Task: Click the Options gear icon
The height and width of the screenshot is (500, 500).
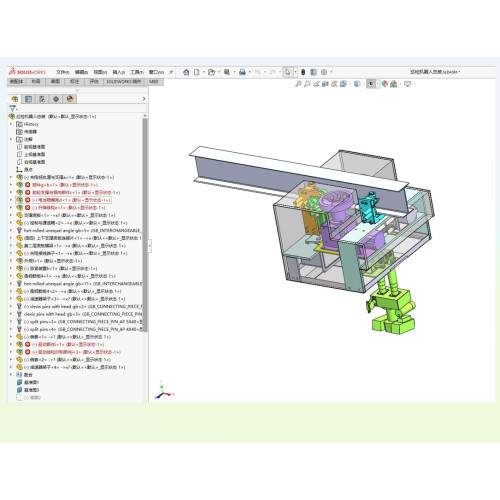Action: pyautogui.click(x=324, y=72)
